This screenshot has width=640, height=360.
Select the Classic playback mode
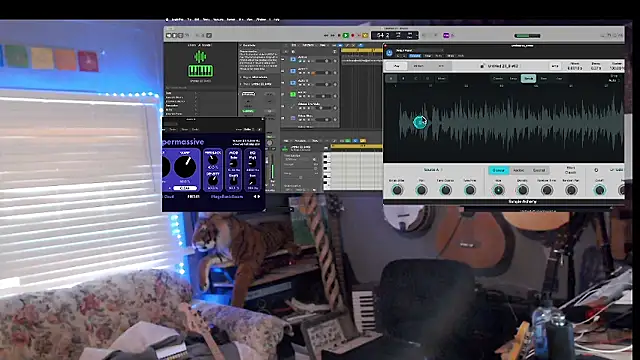pyautogui.click(x=498, y=78)
